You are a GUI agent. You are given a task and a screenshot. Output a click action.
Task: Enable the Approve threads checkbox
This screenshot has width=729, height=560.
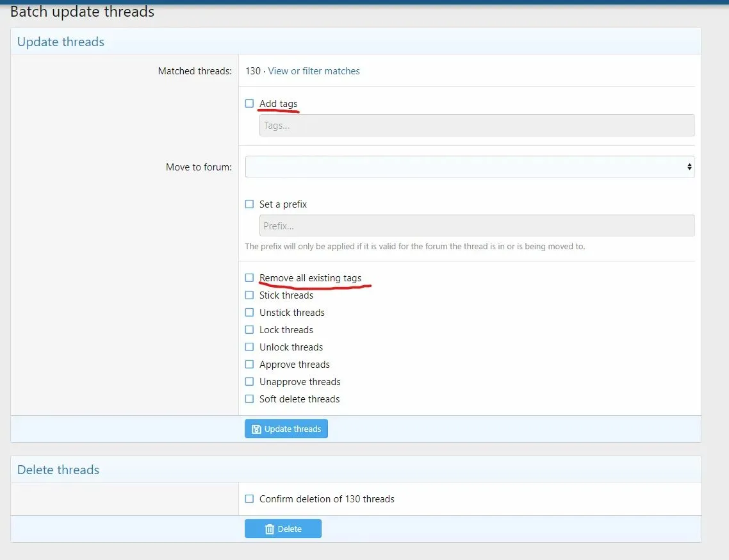[x=249, y=365]
